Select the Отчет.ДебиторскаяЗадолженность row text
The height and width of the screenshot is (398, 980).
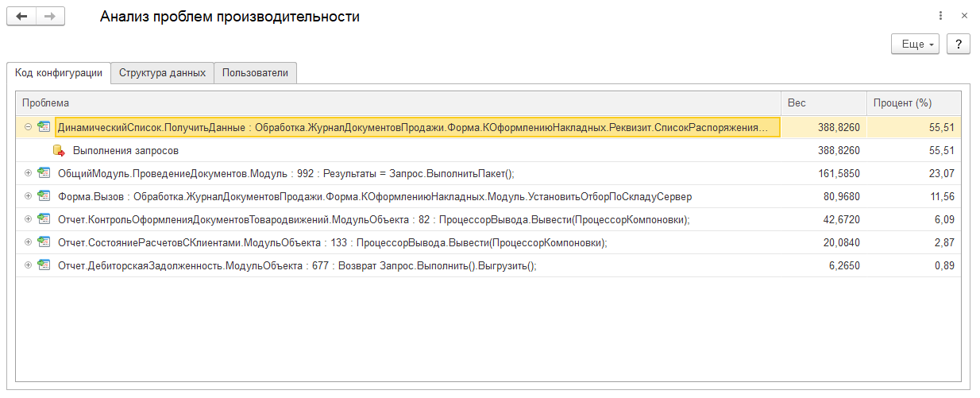point(297,266)
